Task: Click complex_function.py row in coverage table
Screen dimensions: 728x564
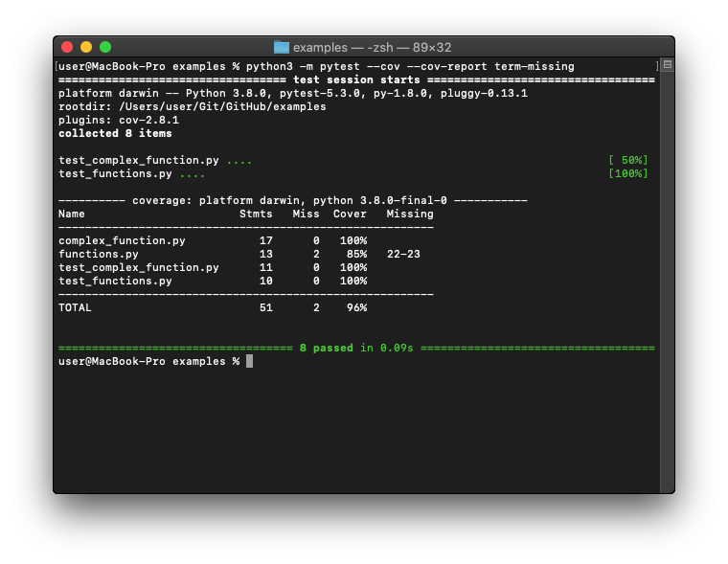Action: [122, 240]
